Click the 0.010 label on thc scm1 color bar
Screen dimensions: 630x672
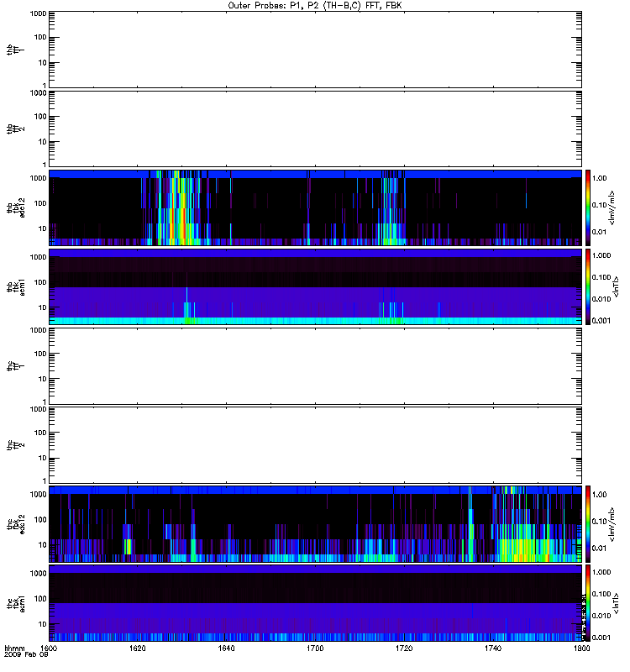tap(601, 616)
